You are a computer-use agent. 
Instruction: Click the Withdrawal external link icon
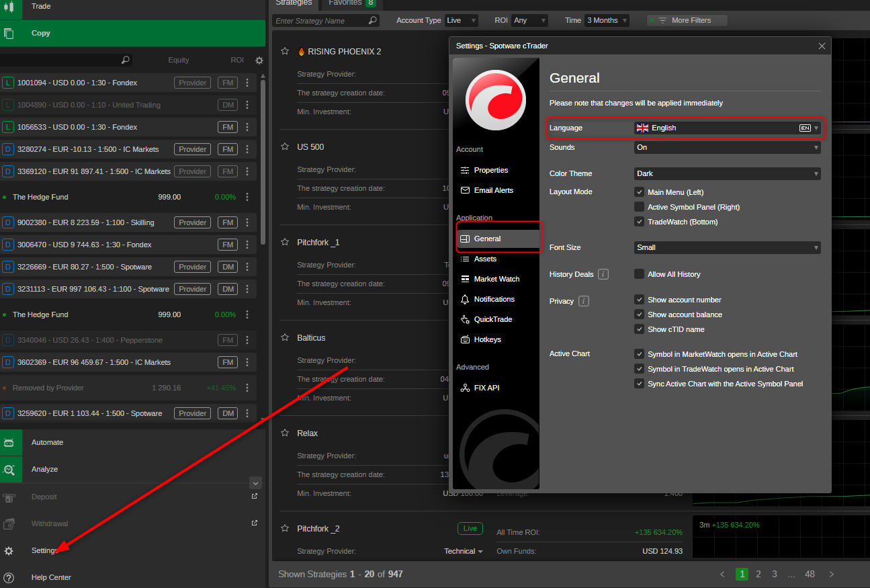254,523
